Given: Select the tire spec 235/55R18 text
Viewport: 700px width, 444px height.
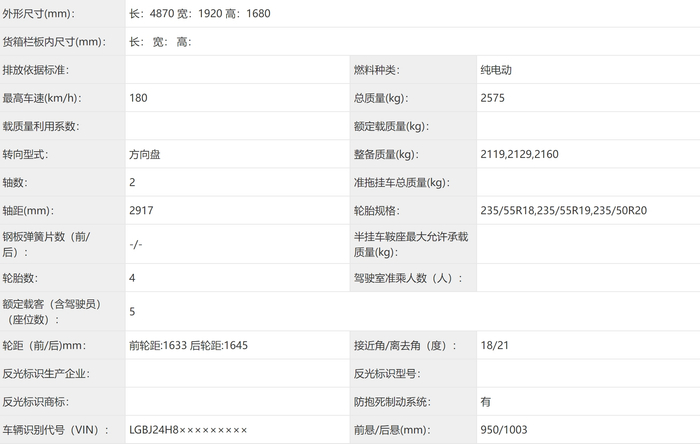Looking at the screenshot, I should (x=508, y=211).
